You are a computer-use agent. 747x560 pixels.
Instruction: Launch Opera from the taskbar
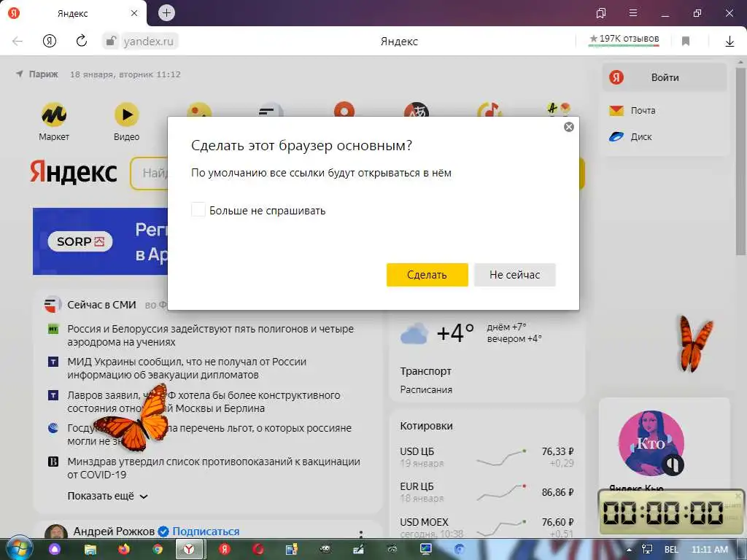[259, 550]
